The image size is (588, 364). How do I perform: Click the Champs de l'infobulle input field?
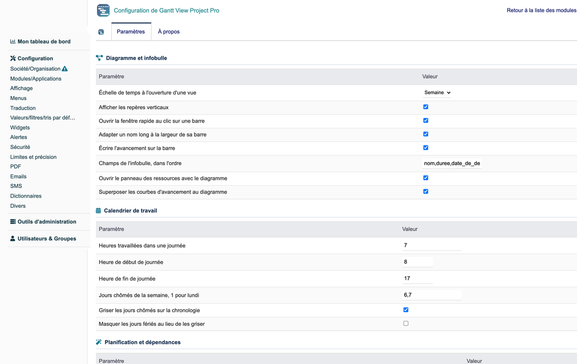click(452, 163)
